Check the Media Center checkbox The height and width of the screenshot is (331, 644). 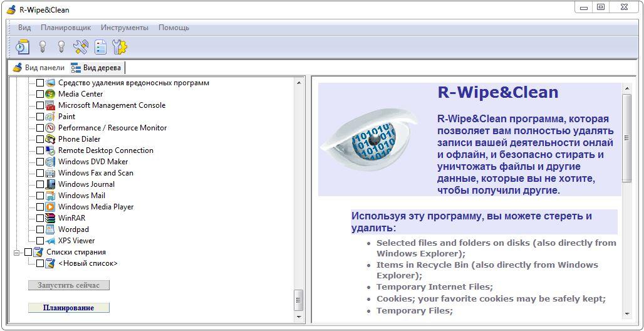[40, 94]
